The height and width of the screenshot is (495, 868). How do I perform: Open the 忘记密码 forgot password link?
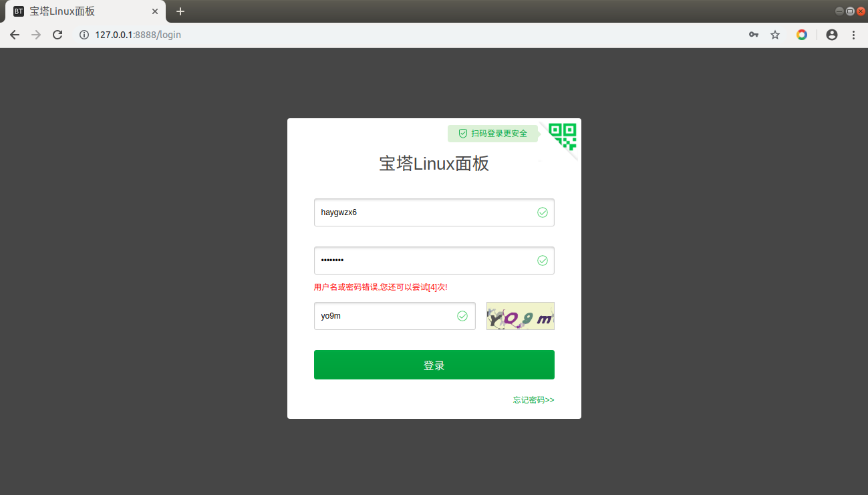coord(533,399)
